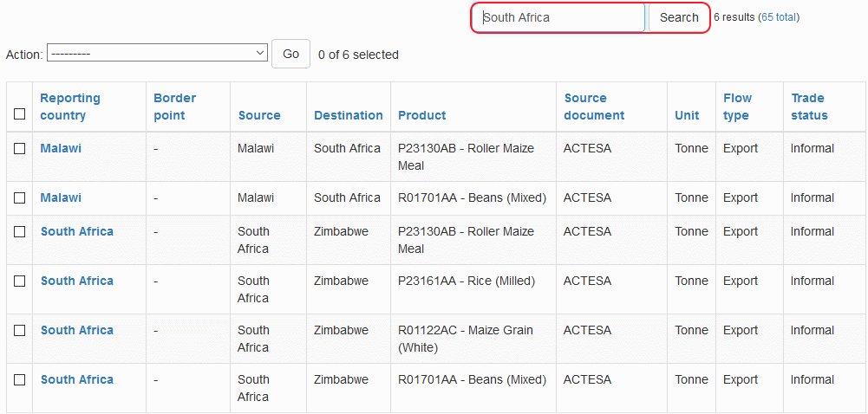
Task: Open first Malawi reporting country record
Action: pyautogui.click(x=61, y=148)
